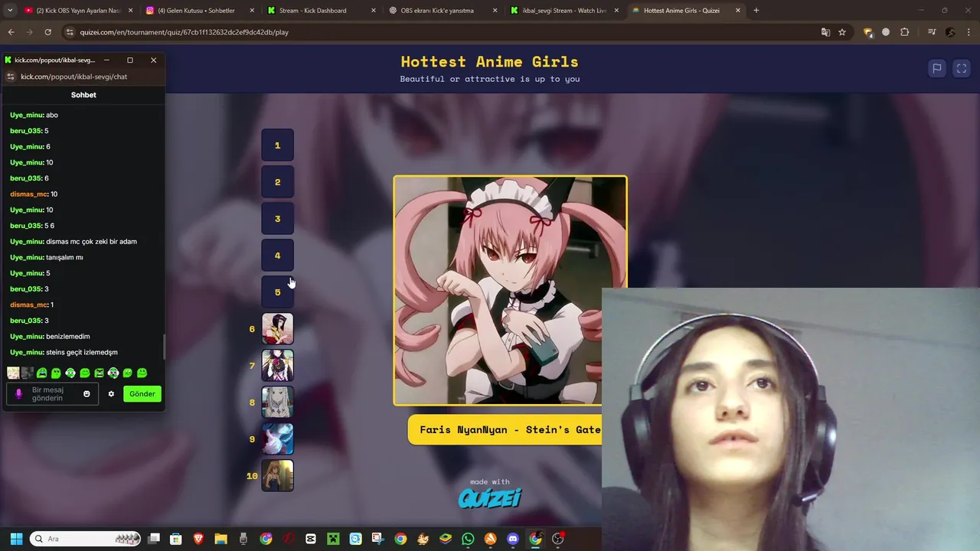Click the site info icon beside the URL

(70, 32)
